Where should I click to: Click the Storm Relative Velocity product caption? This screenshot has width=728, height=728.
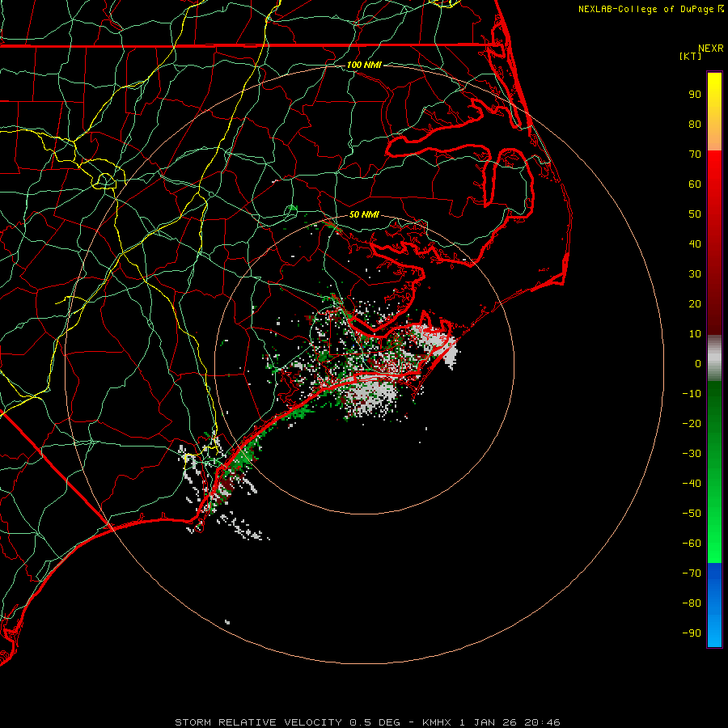tap(366, 722)
